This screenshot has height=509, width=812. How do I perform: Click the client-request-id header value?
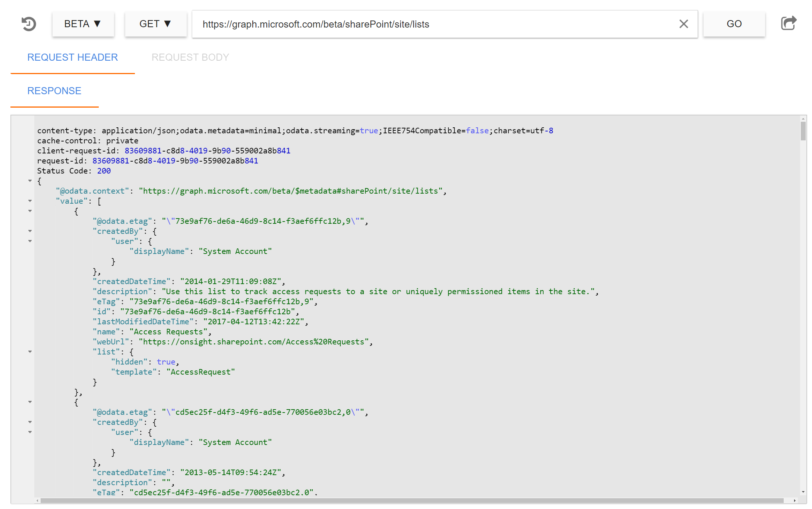coord(208,151)
